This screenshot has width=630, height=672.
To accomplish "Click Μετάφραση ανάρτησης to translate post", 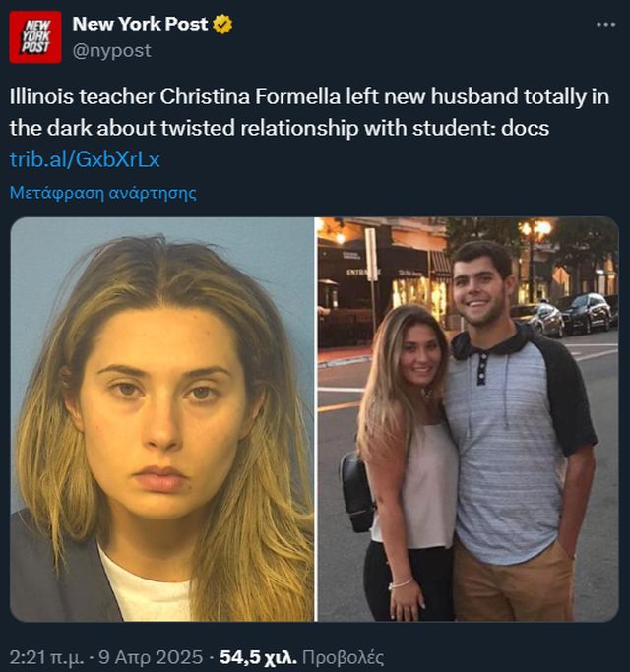I will tap(102, 193).
